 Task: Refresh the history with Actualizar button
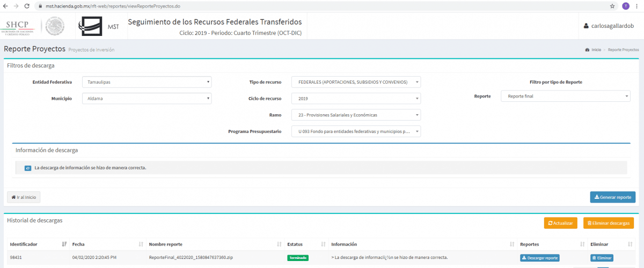pos(560,223)
